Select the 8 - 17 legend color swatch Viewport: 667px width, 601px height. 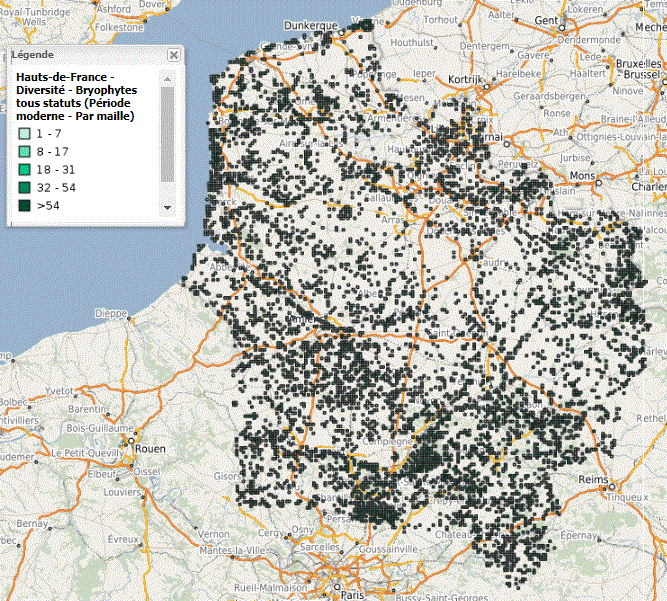point(24,151)
